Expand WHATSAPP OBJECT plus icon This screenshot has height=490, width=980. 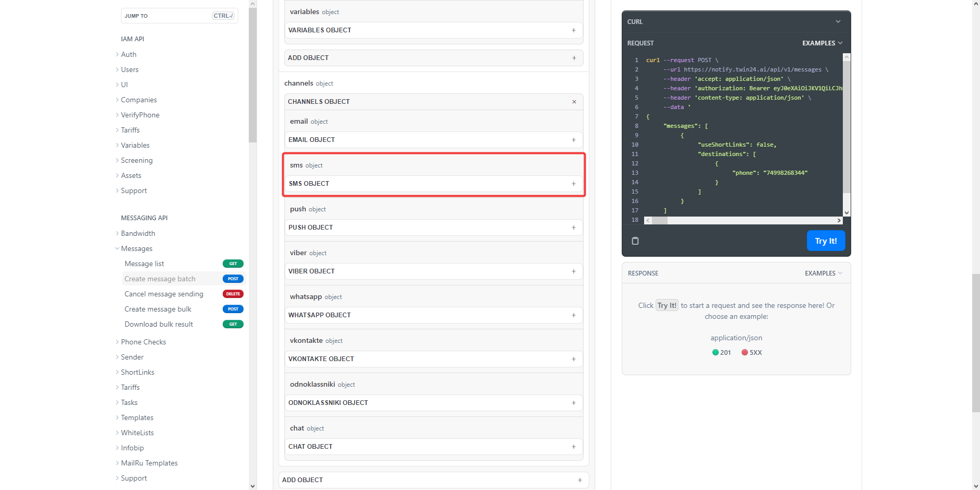click(573, 315)
